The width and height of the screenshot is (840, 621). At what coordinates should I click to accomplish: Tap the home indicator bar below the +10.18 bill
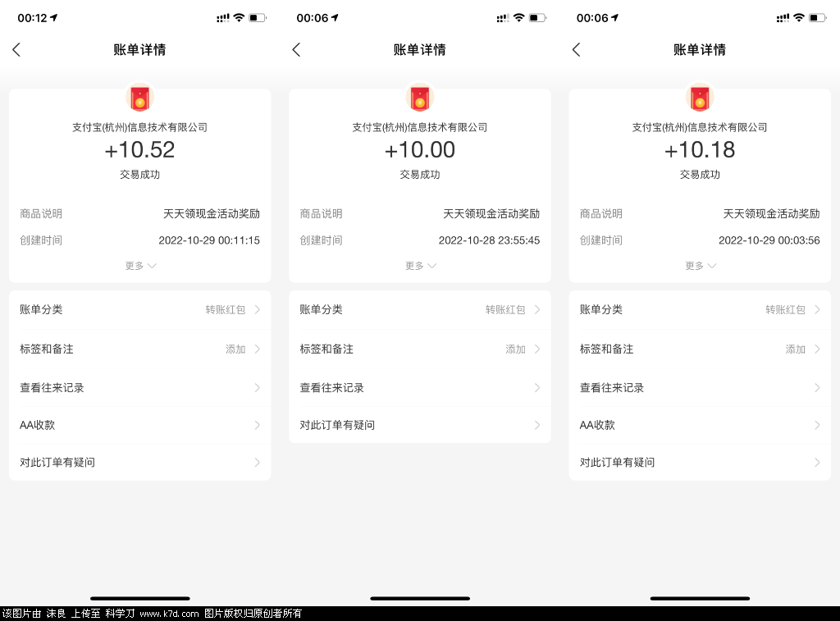click(x=700, y=599)
